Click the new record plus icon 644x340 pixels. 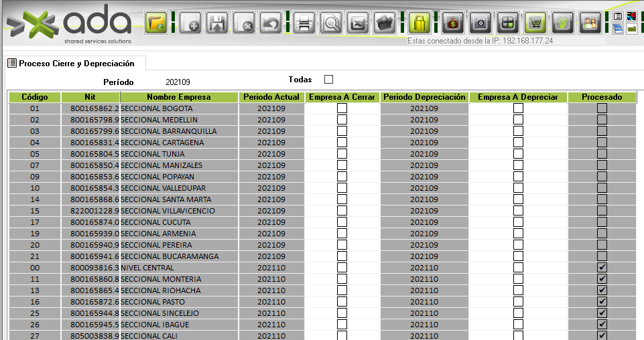192,23
